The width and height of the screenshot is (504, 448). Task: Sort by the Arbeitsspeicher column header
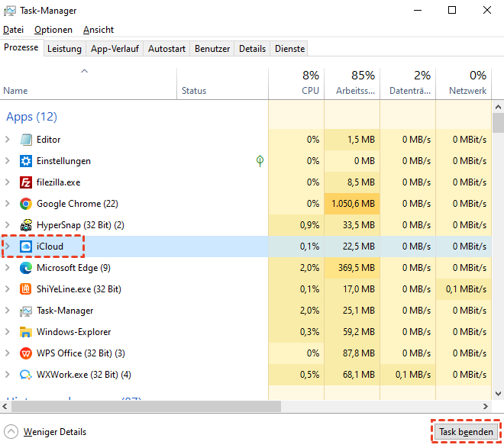point(351,83)
